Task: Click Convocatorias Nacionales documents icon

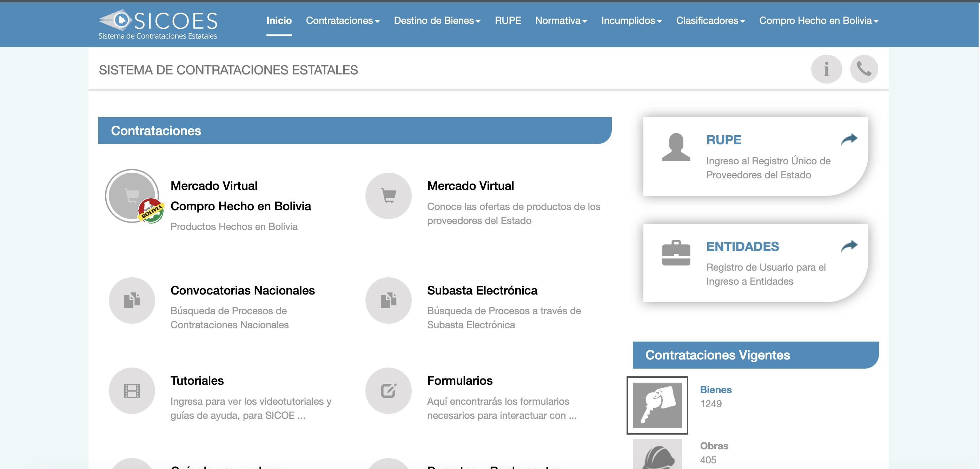Action: pos(132,300)
